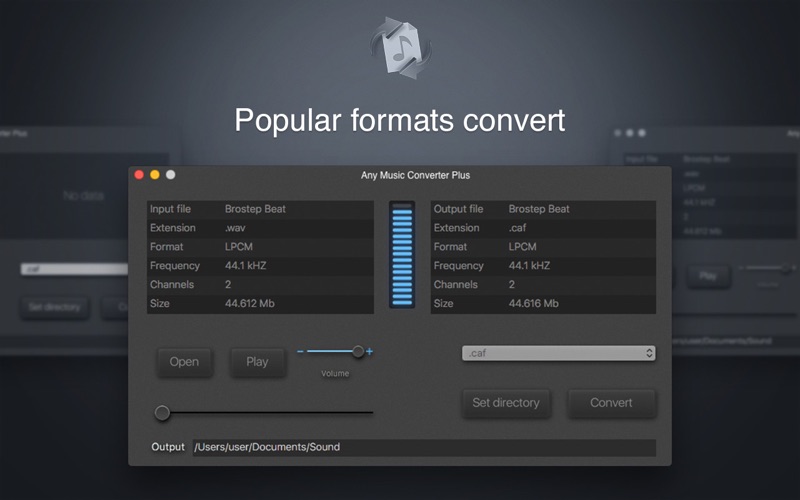
Task: Click the Open button
Action: point(184,362)
